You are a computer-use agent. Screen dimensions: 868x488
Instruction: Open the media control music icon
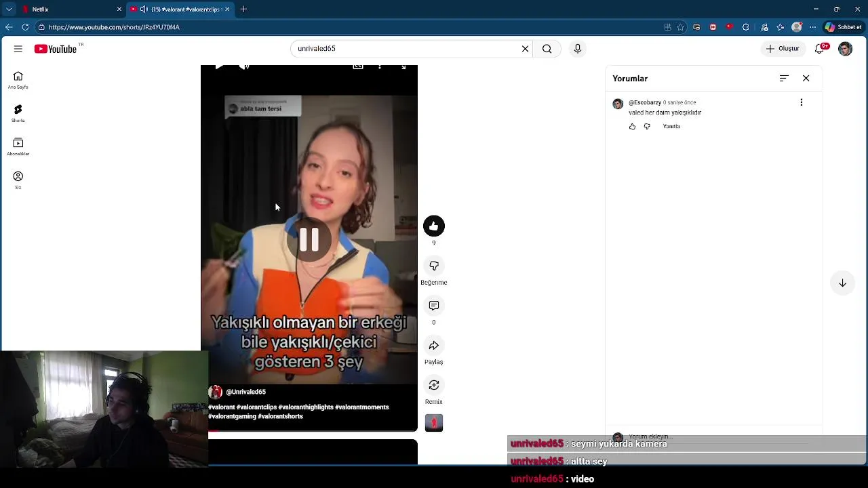(x=764, y=27)
